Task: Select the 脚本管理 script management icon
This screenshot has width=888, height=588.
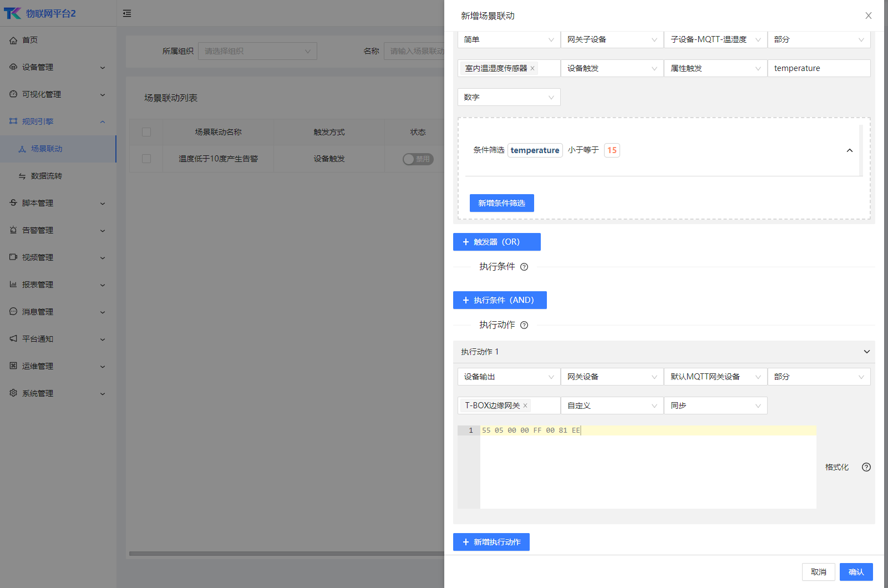Action: coord(13,203)
